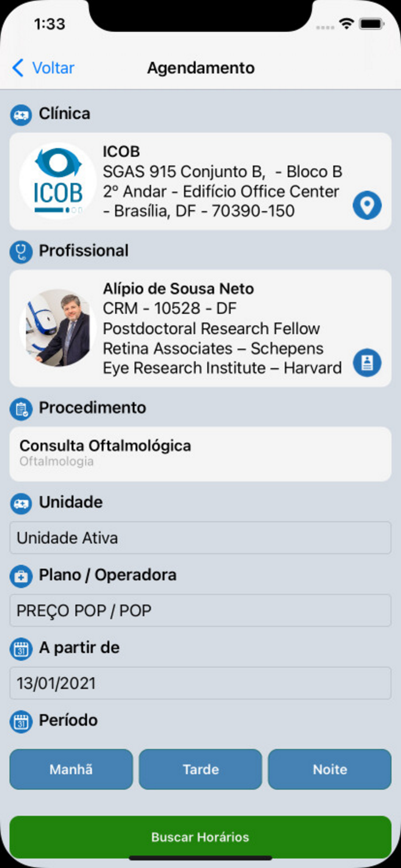Image resolution: width=401 pixels, height=868 pixels.
Task: Tap the clipboard icon beside Procedimento
Action: pos(21,409)
